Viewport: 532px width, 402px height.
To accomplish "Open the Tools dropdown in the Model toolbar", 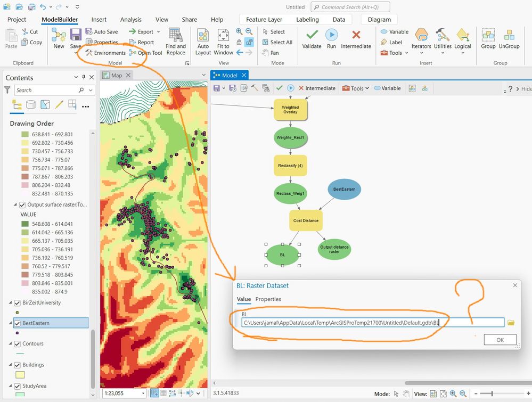I will [367, 88].
